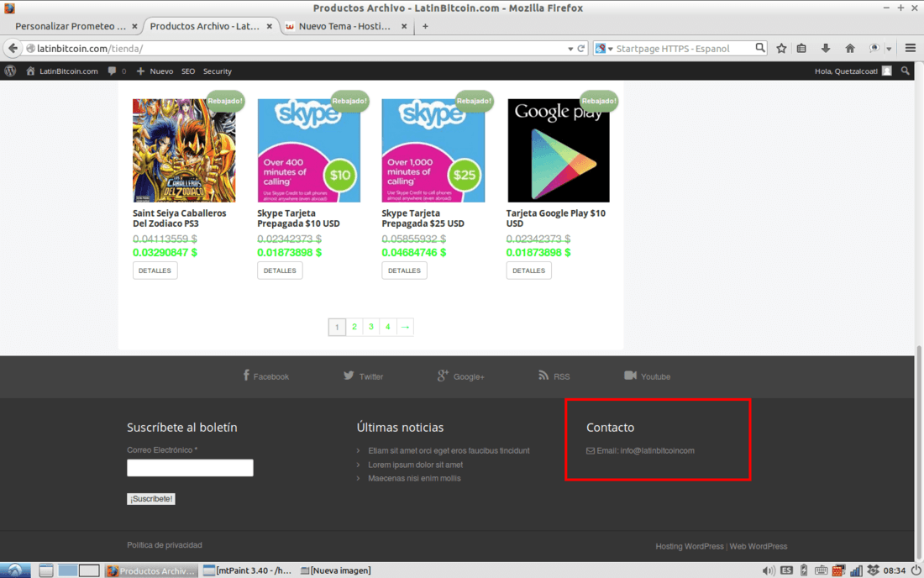Screen dimensions: 924x578
Task: Click the admin bar search magnifier
Action: tap(906, 71)
